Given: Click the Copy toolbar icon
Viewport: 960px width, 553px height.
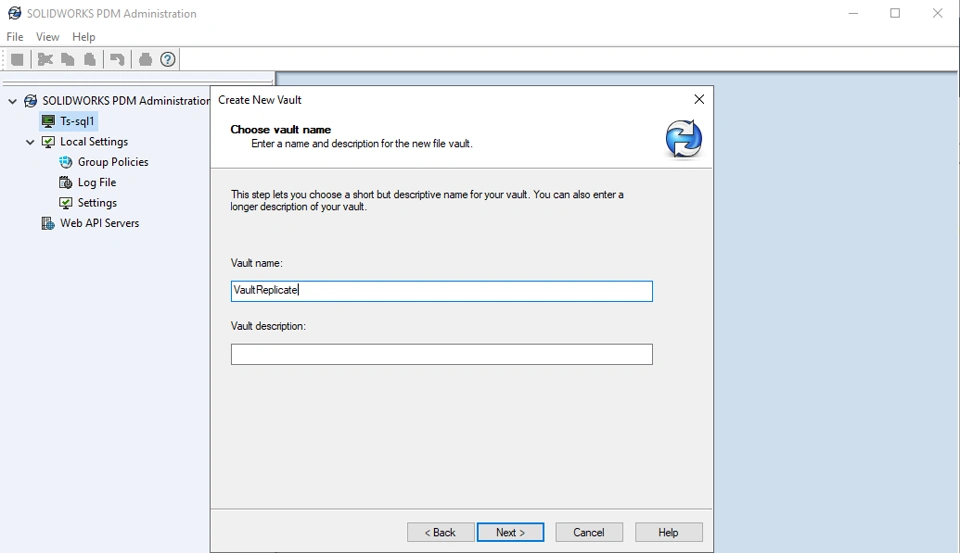Looking at the screenshot, I should [x=67, y=59].
